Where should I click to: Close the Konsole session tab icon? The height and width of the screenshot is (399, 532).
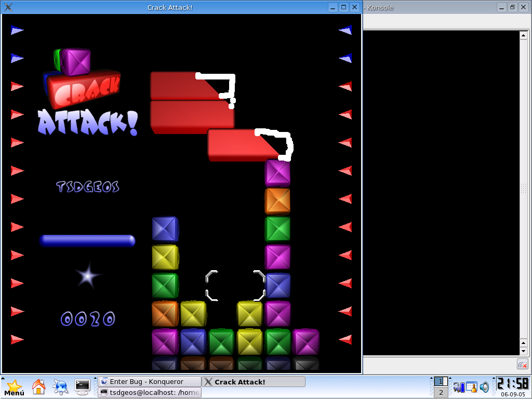(522, 364)
